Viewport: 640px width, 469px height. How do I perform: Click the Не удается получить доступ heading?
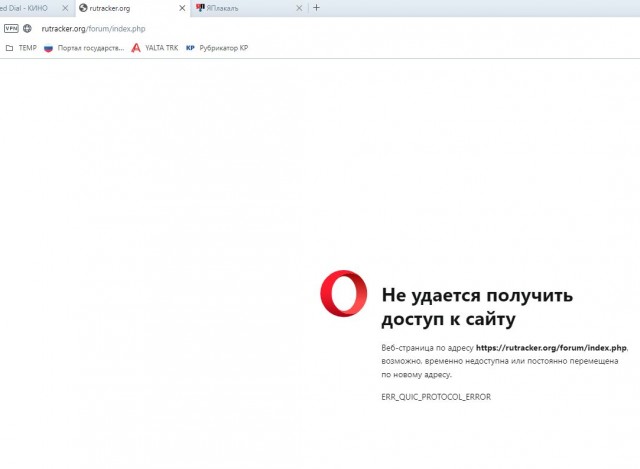(x=477, y=307)
